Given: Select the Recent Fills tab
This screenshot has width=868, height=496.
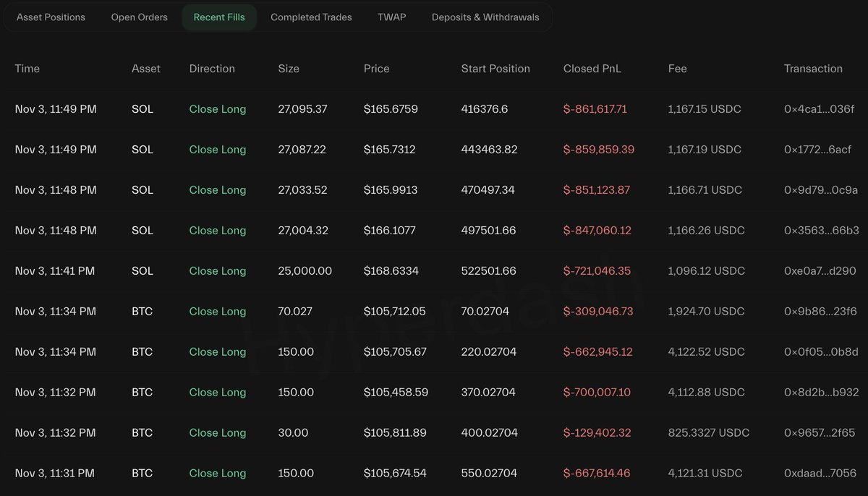Looking at the screenshot, I should pyautogui.click(x=219, y=17).
